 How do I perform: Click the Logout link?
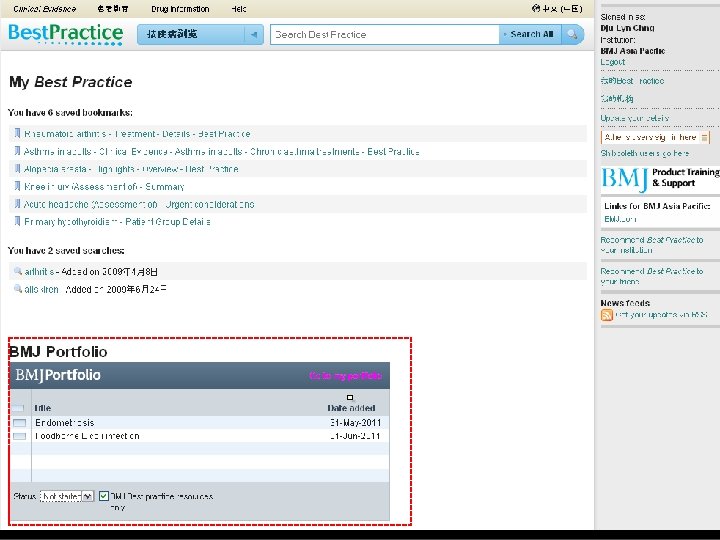[613, 62]
